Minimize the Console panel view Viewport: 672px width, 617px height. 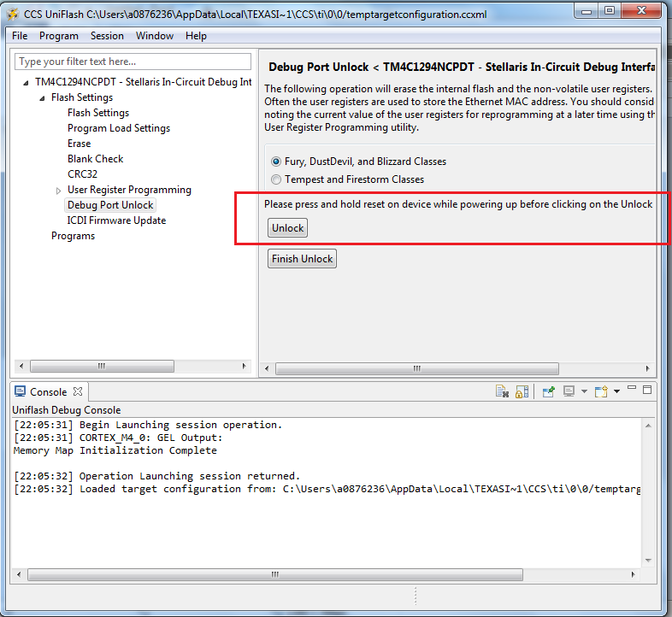point(632,388)
